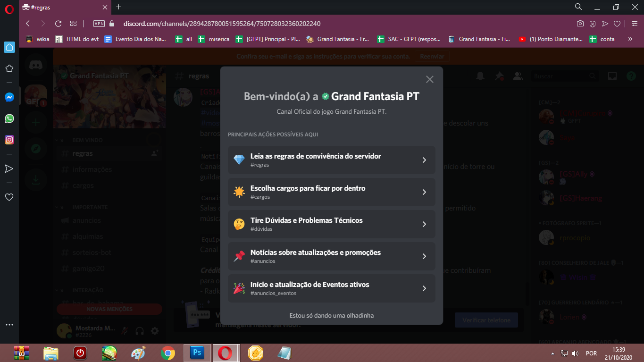Collapse the BEM VINDO channel category

[x=87, y=140]
